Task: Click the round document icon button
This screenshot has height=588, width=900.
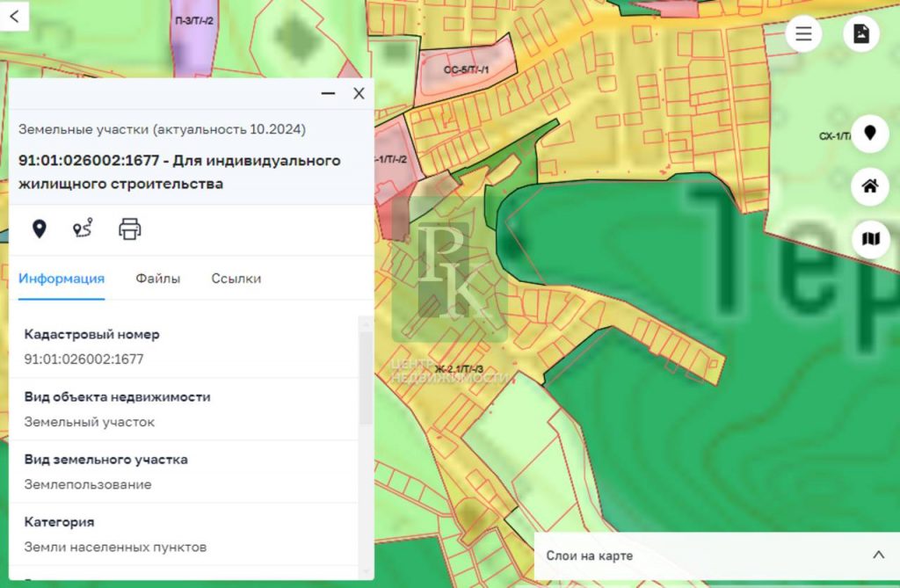Action: click(861, 34)
